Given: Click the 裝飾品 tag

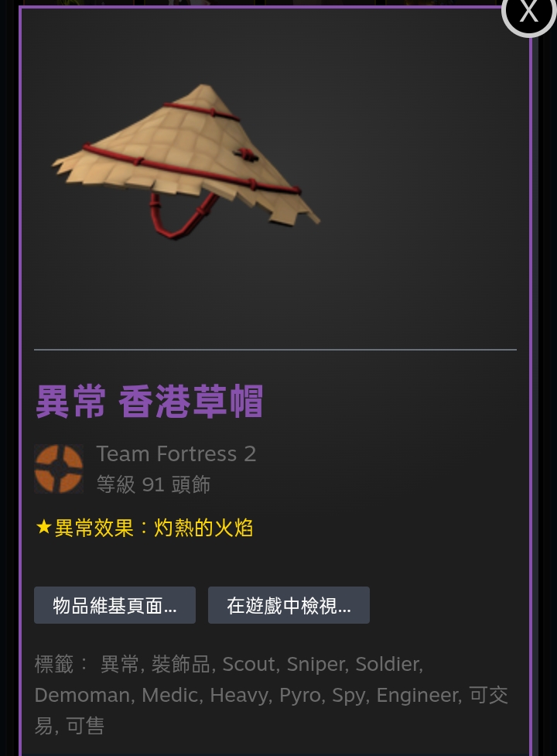Looking at the screenshot, I should 180,664.
